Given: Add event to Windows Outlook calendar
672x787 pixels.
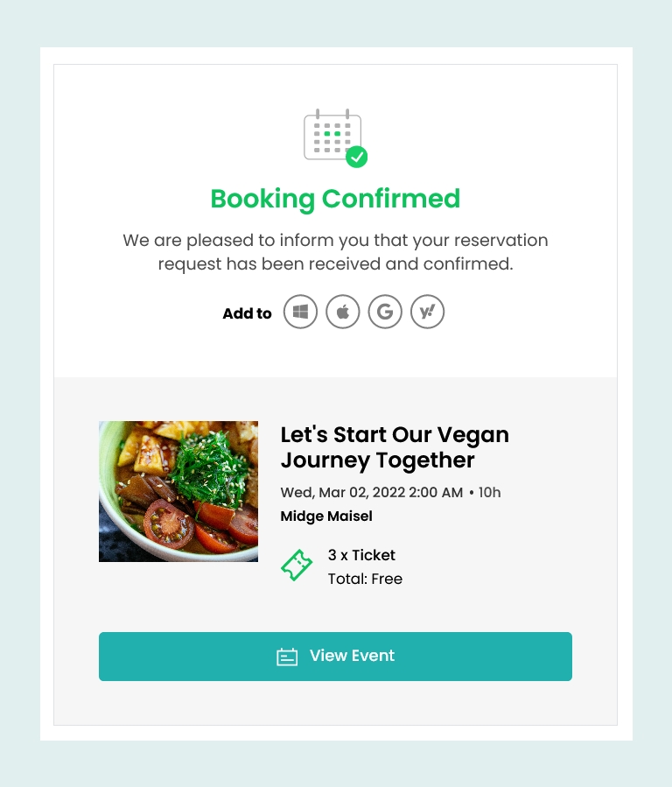Looking at the screenshot, I should pyautogui.click(x=300, y=312).
